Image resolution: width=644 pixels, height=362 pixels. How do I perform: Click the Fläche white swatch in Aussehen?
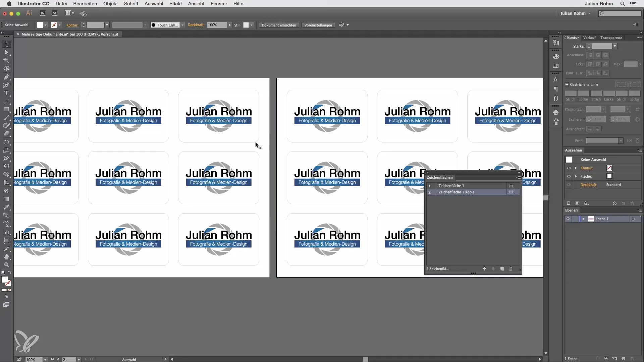click(609, 176)
